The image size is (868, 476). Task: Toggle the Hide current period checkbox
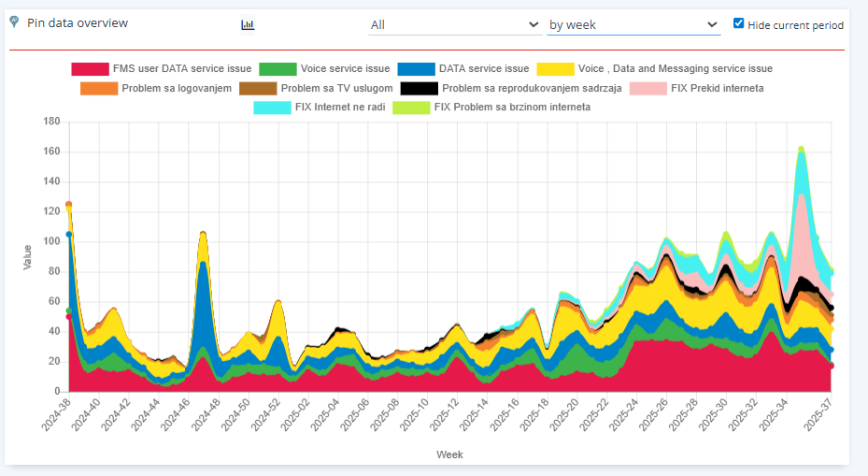[x=739, y=23]
